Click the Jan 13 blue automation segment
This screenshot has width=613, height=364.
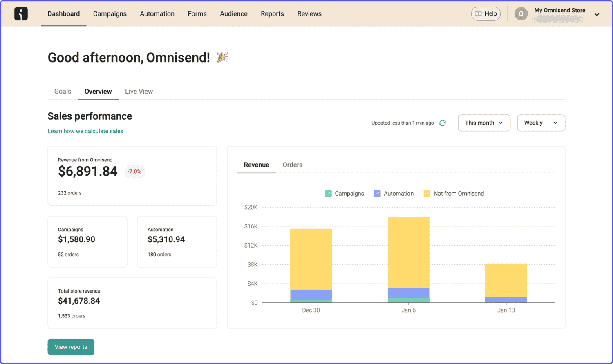coord(506,299)
